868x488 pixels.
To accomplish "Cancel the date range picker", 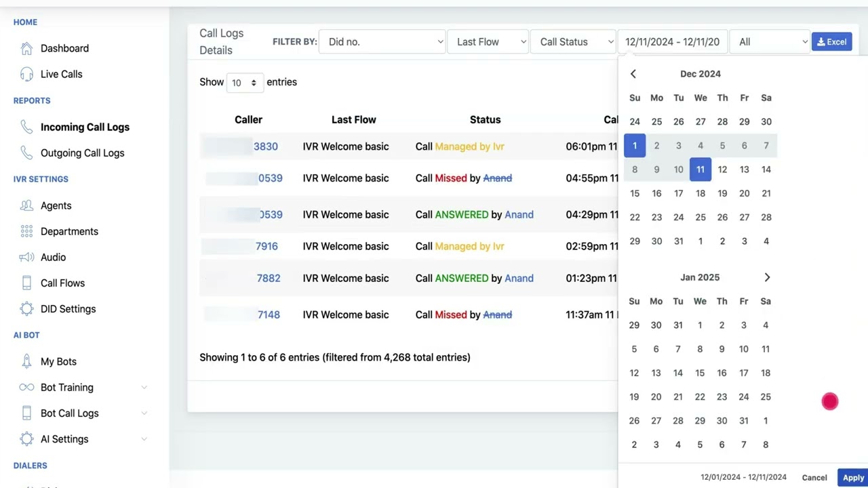I will coord(814,477).
